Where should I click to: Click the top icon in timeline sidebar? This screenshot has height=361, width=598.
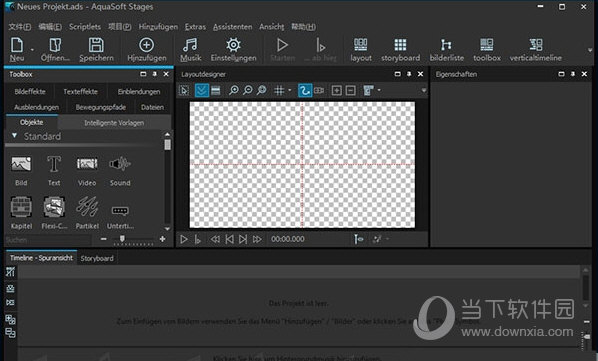pyautogui.click(x=10, y=271)
